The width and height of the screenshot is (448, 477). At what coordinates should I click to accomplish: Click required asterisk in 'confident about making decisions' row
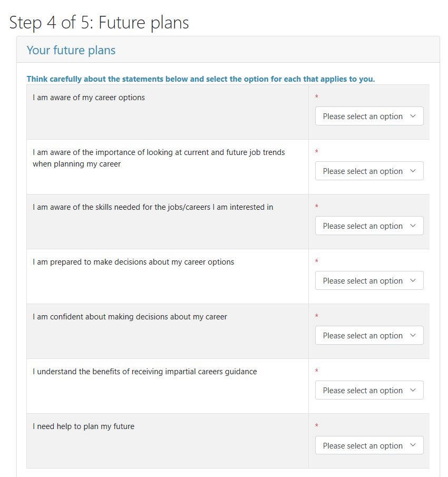coord(317,316)
